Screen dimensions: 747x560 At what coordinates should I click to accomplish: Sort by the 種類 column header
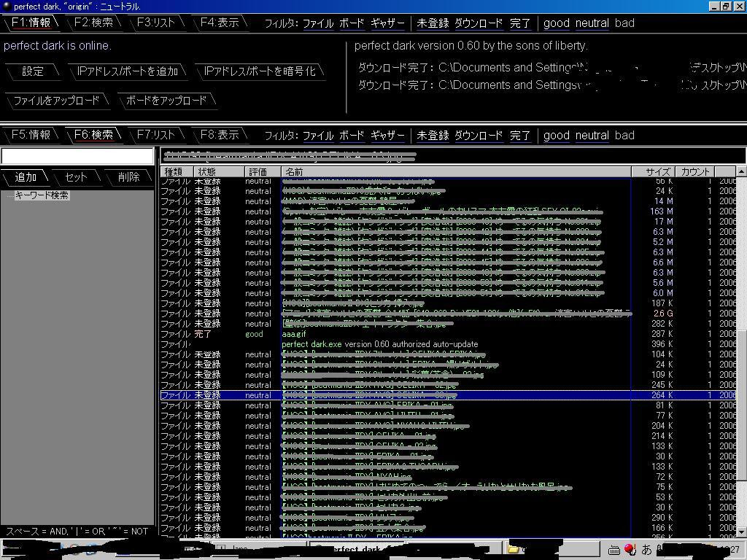click(177, 172)
